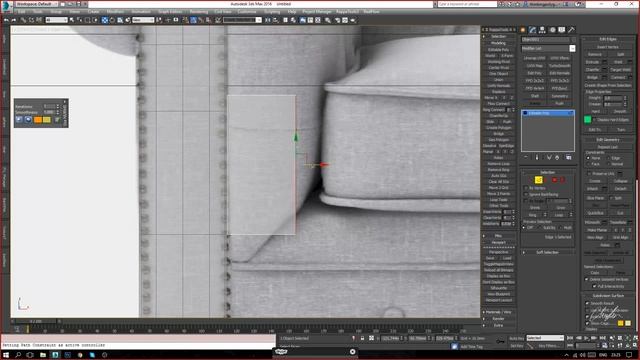This screenshot has width=640, height=360.
Task: Open the Display command panel tab
Action: [x=562, y=30]
